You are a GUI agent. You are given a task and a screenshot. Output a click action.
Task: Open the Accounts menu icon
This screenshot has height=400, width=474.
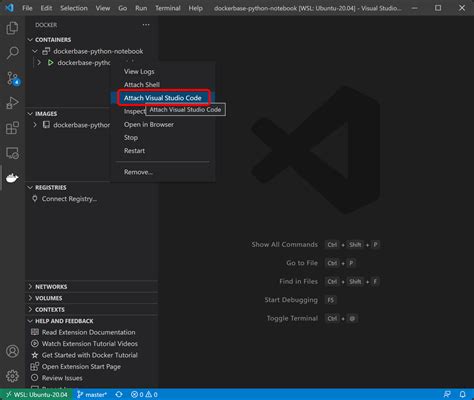pyautogui.click(x=12, y=351)
